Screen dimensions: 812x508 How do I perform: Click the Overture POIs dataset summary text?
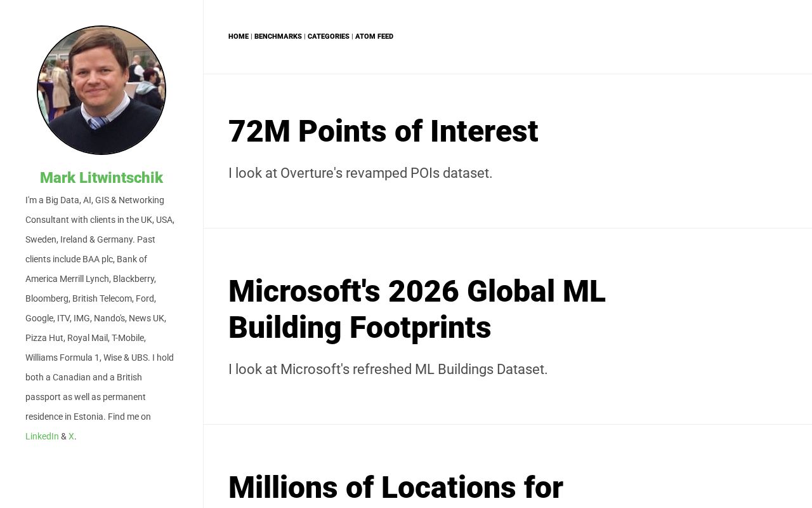tap(360, 173)
